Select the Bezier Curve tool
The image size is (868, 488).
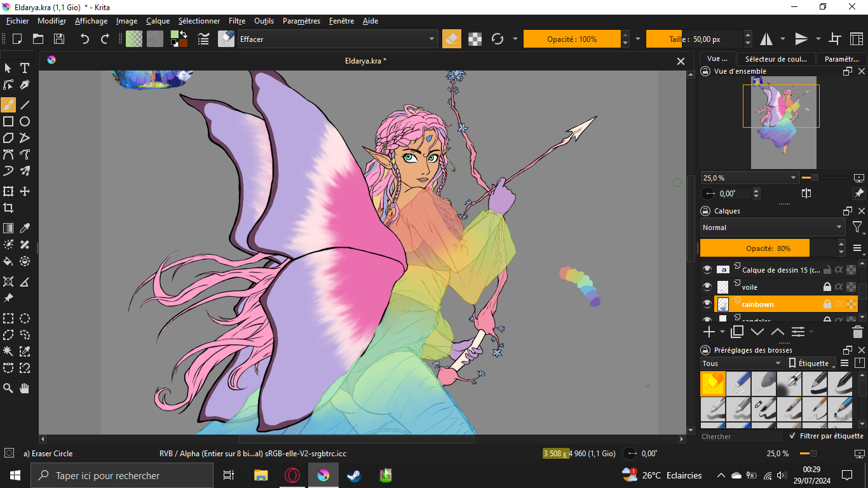[8, 154]
